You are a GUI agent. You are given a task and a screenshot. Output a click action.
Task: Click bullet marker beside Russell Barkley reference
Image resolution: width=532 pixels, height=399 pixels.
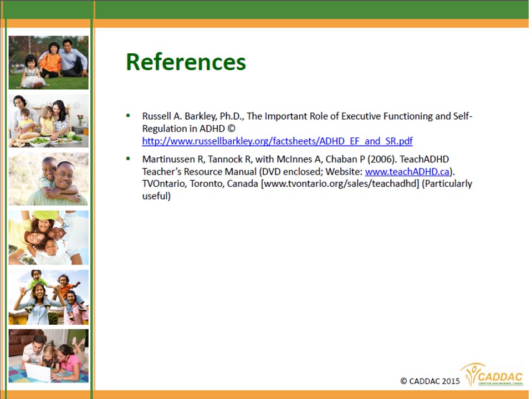point(128,116)
